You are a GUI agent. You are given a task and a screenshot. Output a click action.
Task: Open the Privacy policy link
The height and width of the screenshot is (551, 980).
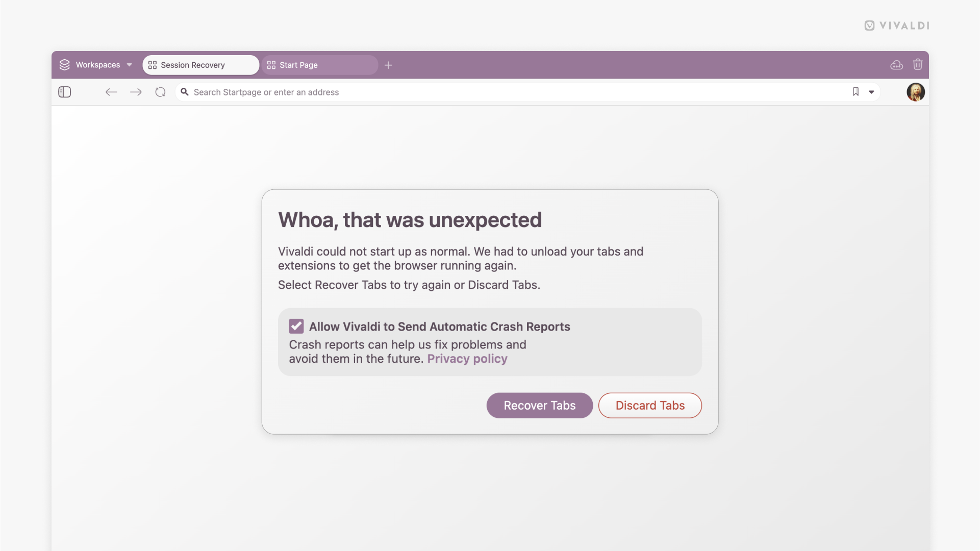(467, 357)
